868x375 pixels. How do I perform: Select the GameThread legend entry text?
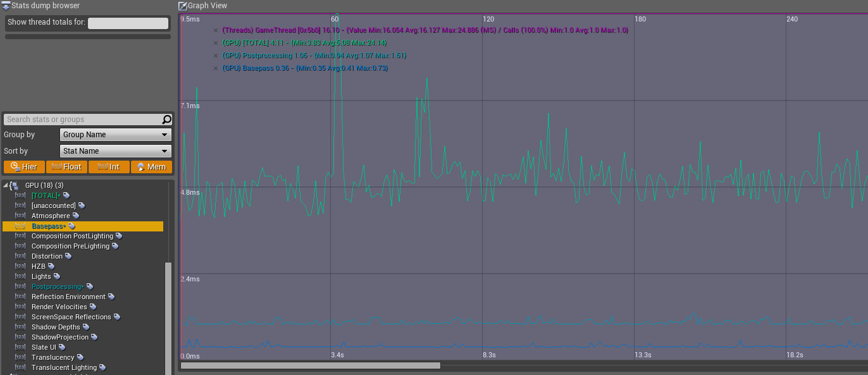point(425,30)
